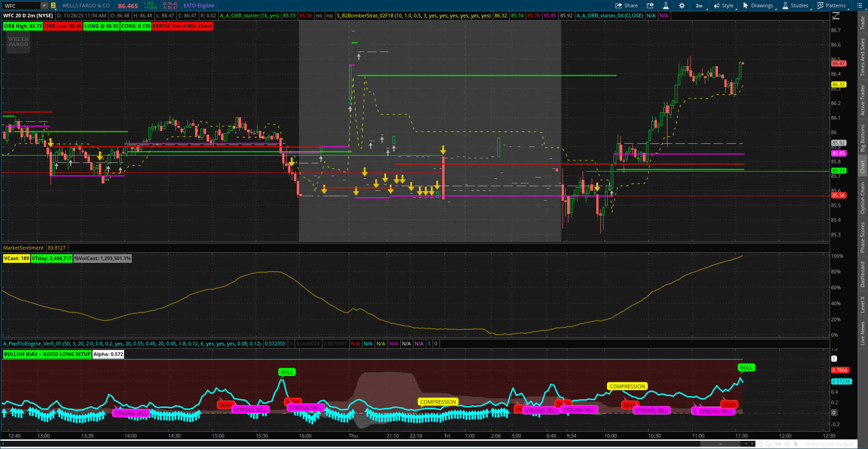Click the zoom out magnifier icon
This screenshot has width=868, height=449.
tap(760, 444)
